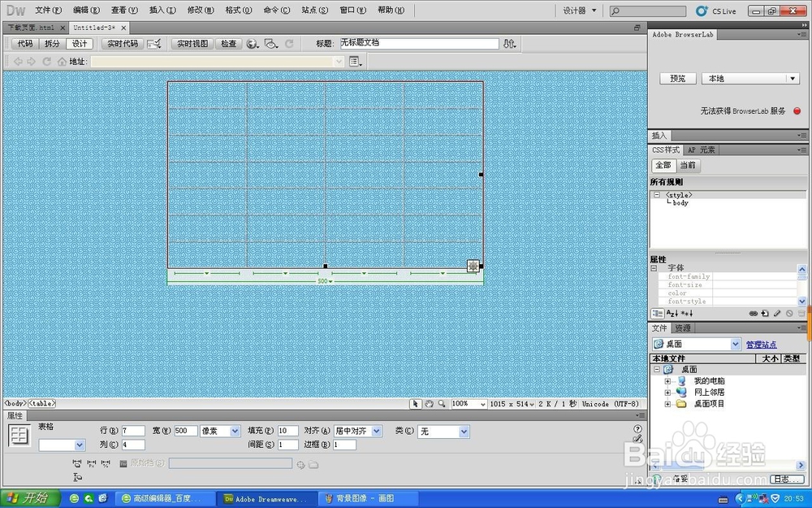Image resolution: width=812 pixels, height=508 pixels.
Task: Click the edit rule pencil icon
Action: click(x=777, y=314)
